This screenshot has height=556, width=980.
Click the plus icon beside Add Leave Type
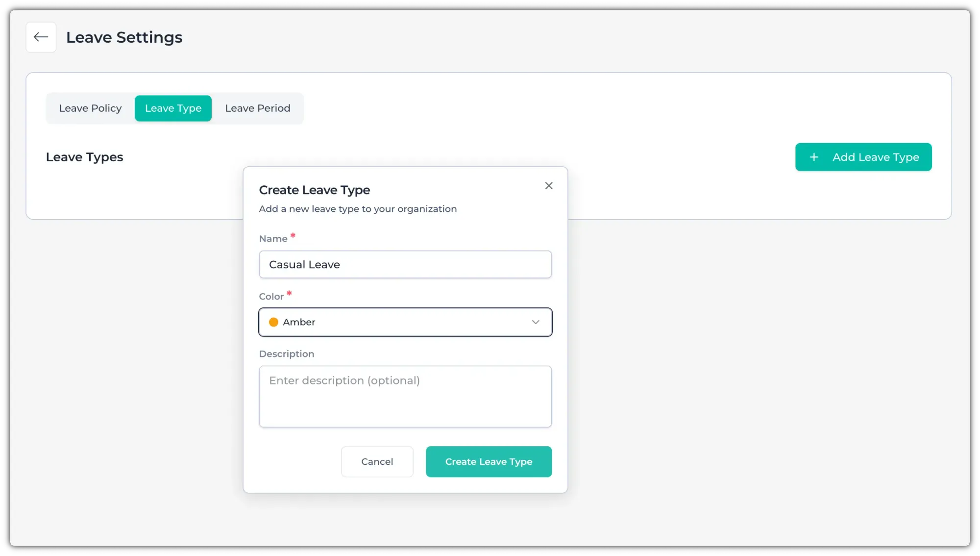[x=814, y=157]
